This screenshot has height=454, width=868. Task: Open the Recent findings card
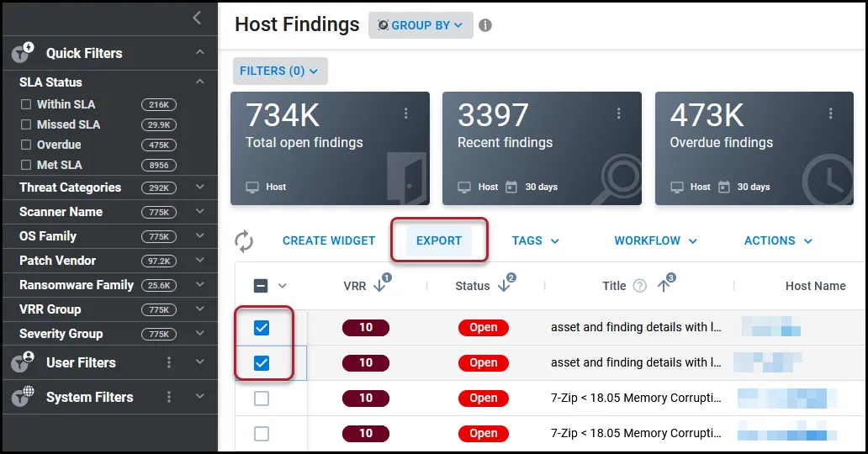point(542,148)
